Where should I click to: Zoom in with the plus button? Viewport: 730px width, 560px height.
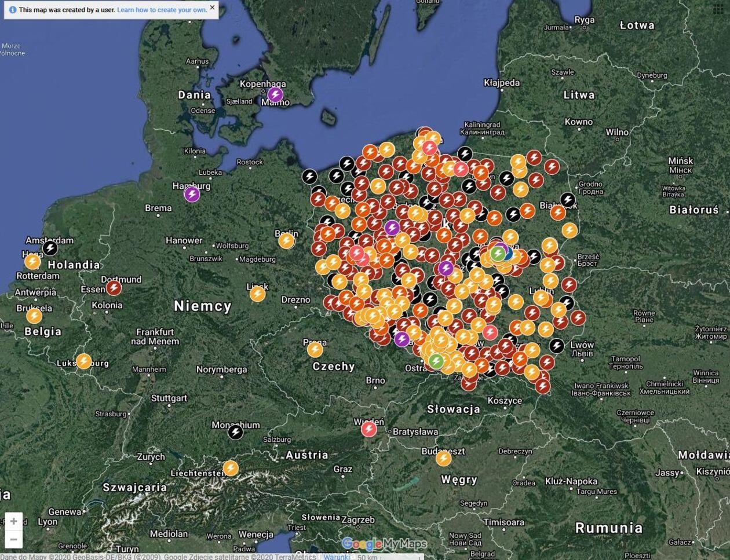14,521
